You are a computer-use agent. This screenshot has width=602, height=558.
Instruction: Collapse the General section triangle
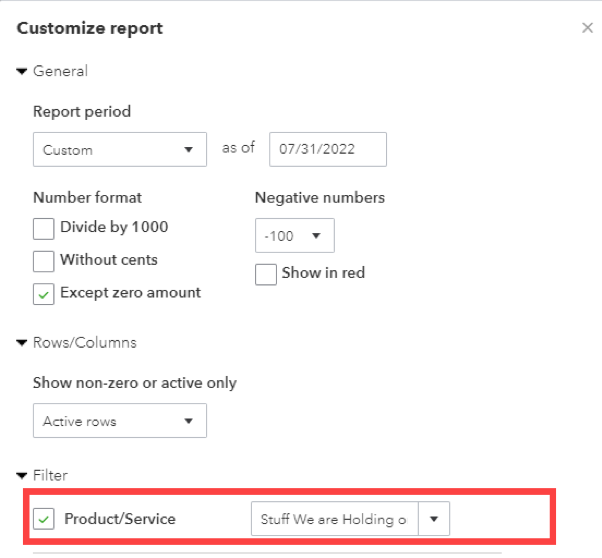(22, 72)
